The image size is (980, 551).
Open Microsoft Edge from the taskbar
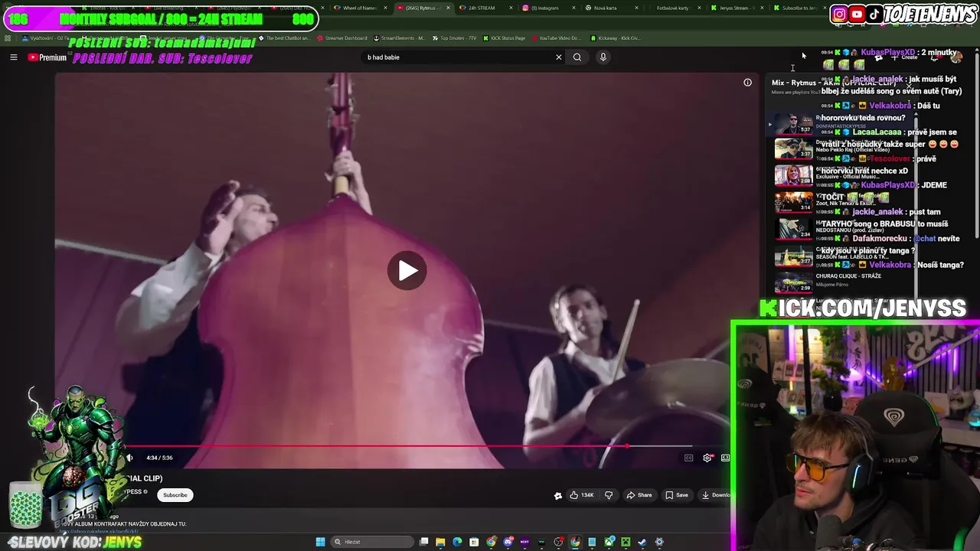(x=457, y=542)
